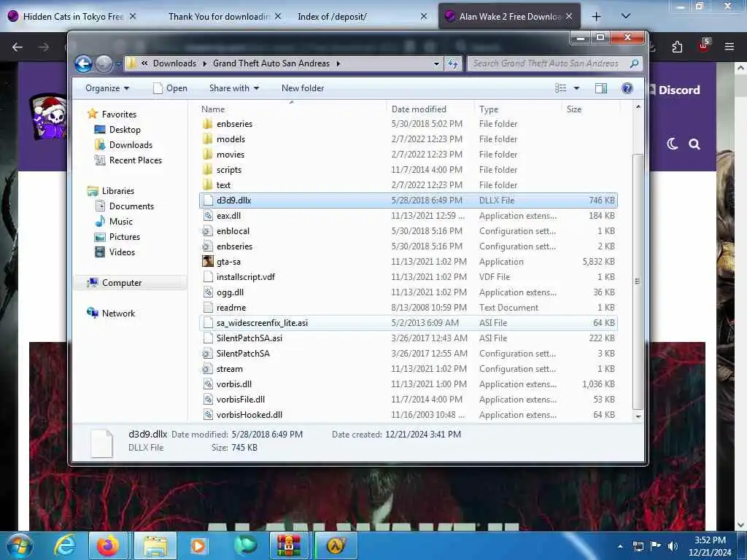Viewport: 747px width, 560px height.
Task: Toggle dark mode moon icon on webpage
Action: pyautogui.click(x=672, y=144)
